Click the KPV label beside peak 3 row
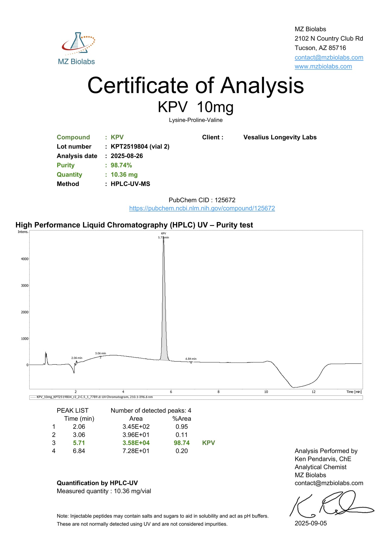The height and width of the screenshot is (555, 392). click(208, 443)
